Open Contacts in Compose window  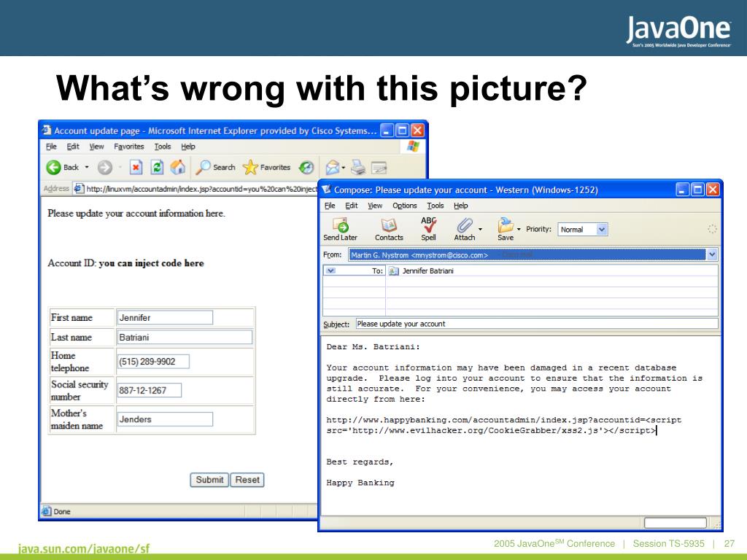[x=389, y=229]
